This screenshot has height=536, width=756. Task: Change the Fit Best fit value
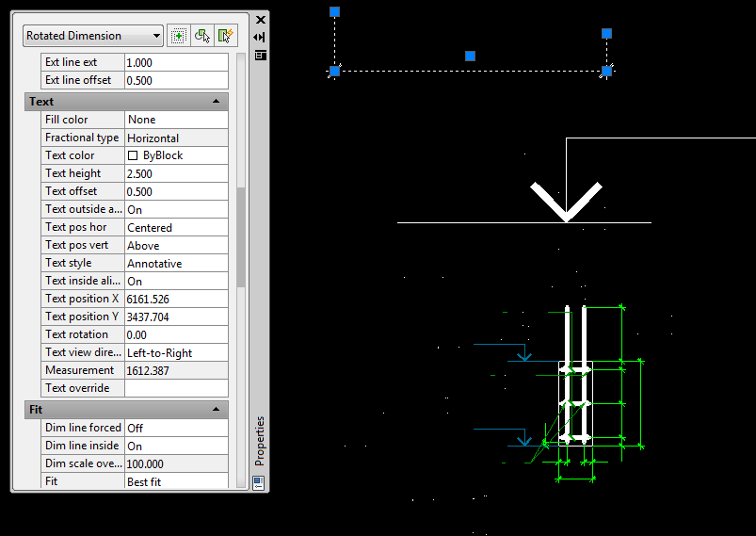(176, 481)
